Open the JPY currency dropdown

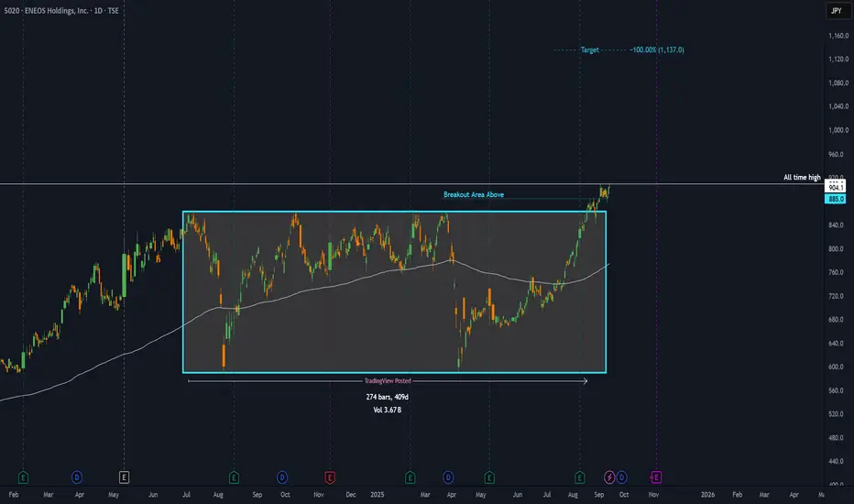pyautogui.click(x=836, y=11)
